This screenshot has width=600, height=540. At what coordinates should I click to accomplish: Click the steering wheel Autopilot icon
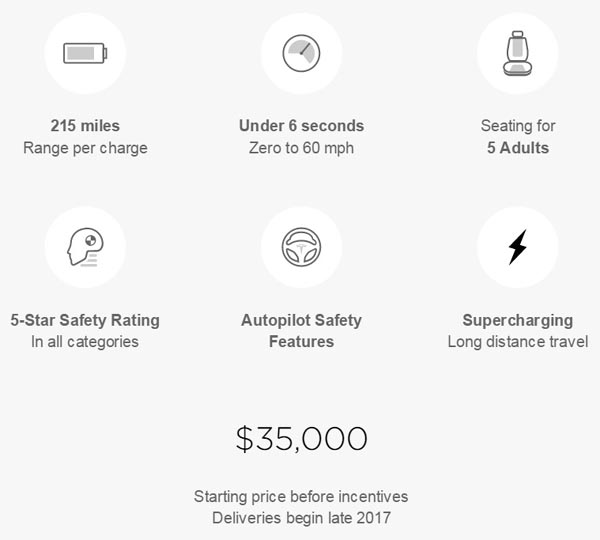pyautogui.click(x=301, y=247)
